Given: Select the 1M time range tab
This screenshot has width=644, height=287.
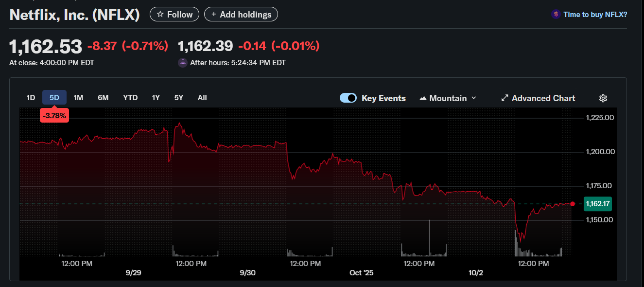Looking at the screenshot, I should 78,98.
